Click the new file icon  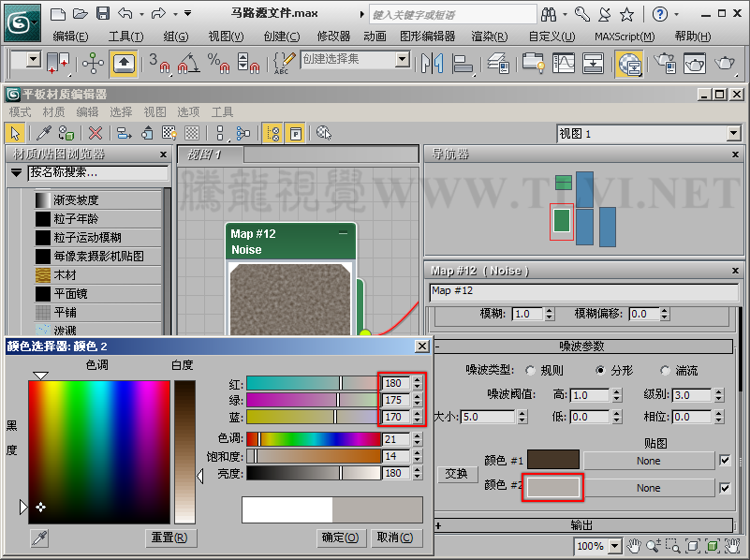point(58,14)
